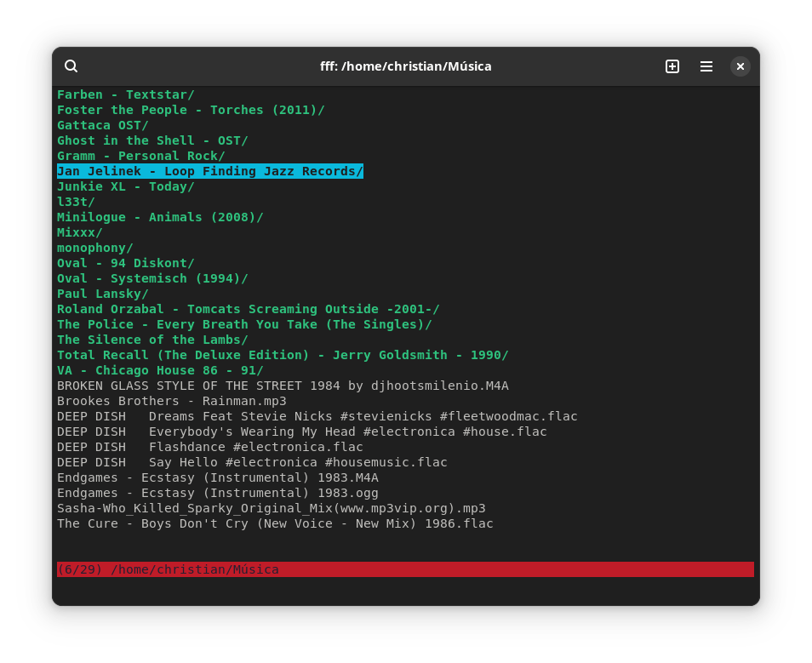Select VA - Chicago House 86 - 91 folder
The width and height of the screenshot is (812, 663).
(x=160, y=370)
